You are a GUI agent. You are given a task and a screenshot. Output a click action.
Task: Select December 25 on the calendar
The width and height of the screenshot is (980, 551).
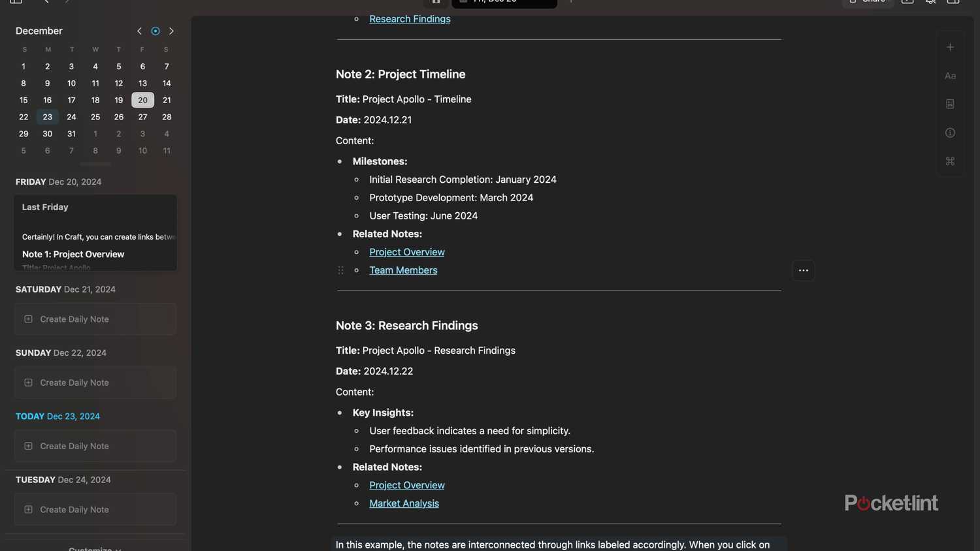click(x=95, y=117)
